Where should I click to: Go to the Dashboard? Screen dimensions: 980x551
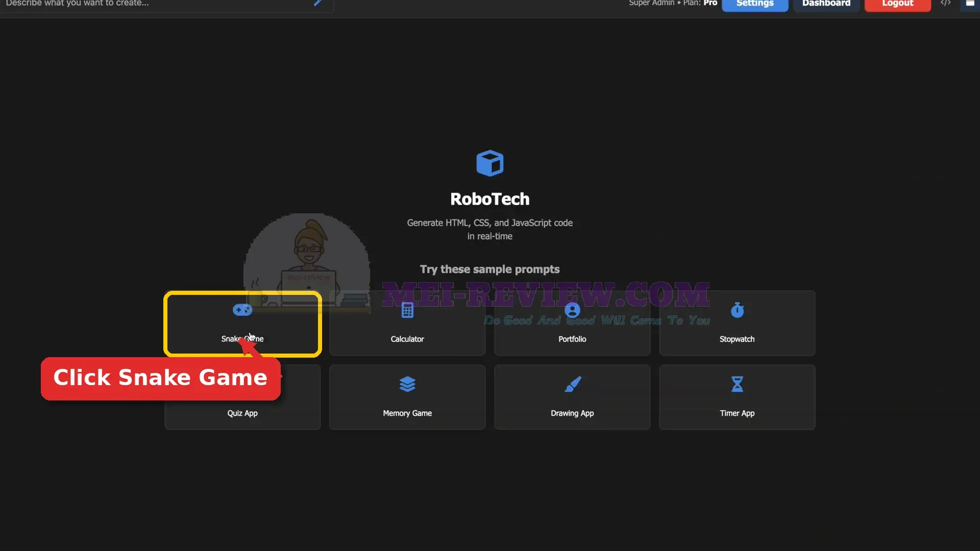(x=826, y=4)
